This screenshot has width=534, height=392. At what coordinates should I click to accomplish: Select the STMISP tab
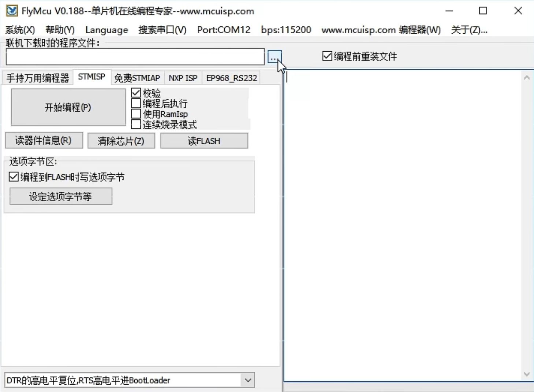pyautogui.click(x=92, y=77)
